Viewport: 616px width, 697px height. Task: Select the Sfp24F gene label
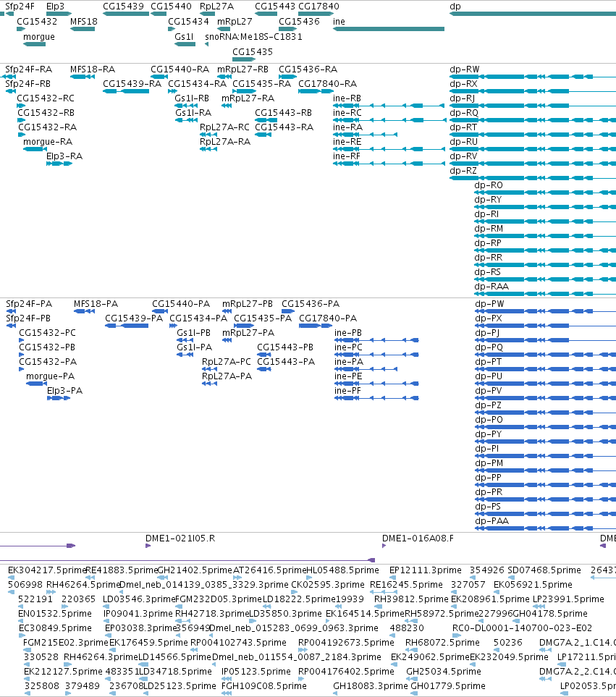[x=20, y=7]
